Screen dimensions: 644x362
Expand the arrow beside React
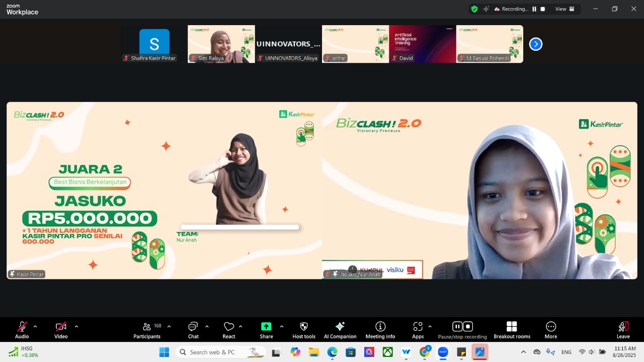click(240, 326)
